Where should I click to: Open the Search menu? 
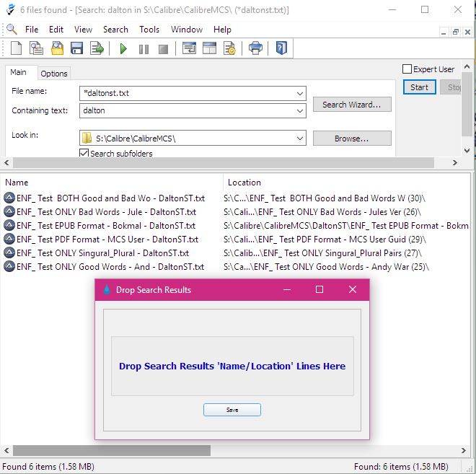coord(115,30)
